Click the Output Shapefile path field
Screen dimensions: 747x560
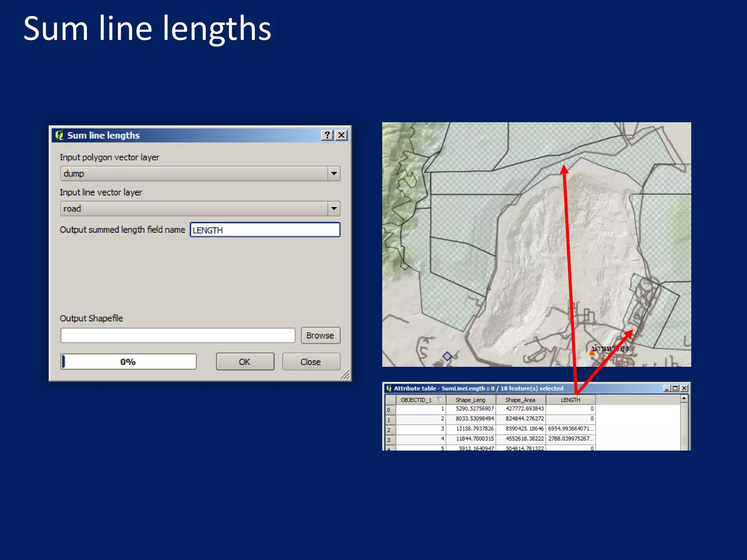(178, 335)
